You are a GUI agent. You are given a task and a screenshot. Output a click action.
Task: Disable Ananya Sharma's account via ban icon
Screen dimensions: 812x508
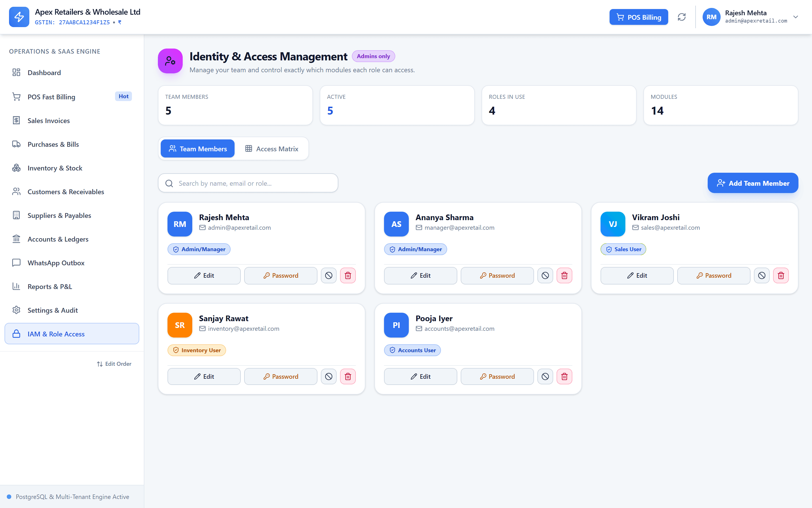point(545,275)
